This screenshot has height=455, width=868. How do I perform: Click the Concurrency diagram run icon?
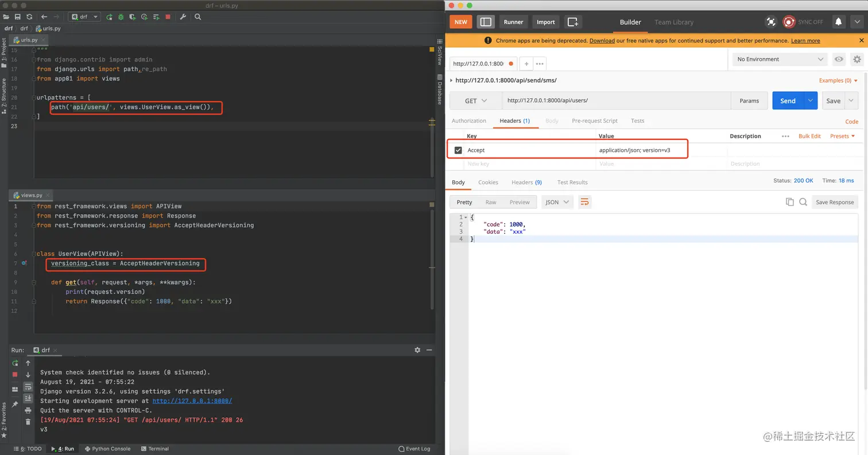point(156,17)
